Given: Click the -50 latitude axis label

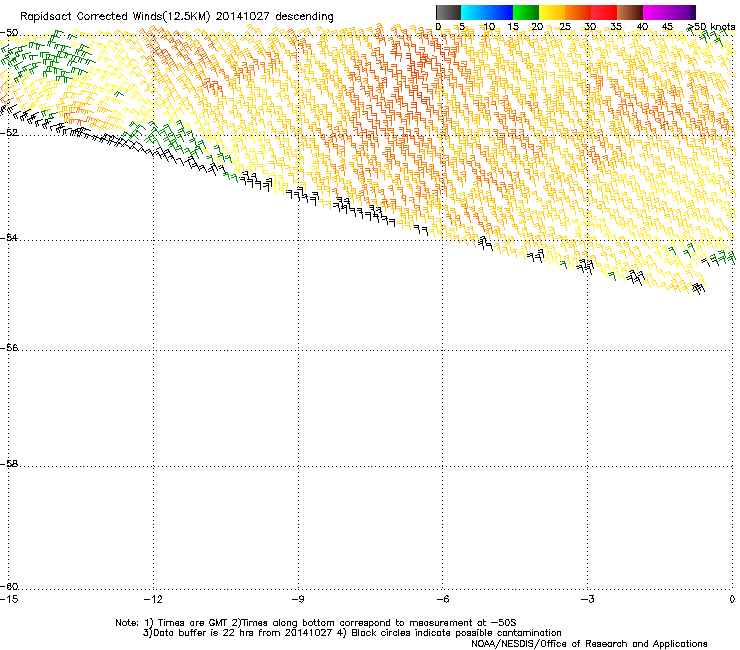Looking at the screenshot, I should point(9,33).
